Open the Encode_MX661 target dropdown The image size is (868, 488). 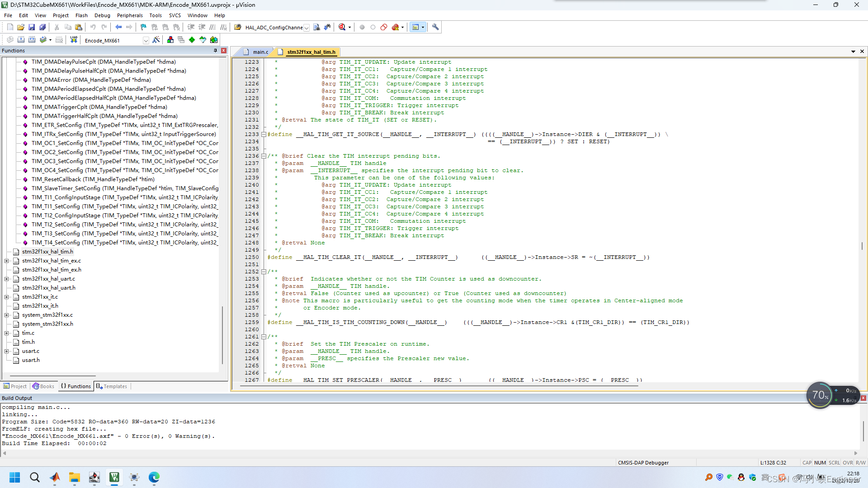pyautogui.click(x=146, y=40)
